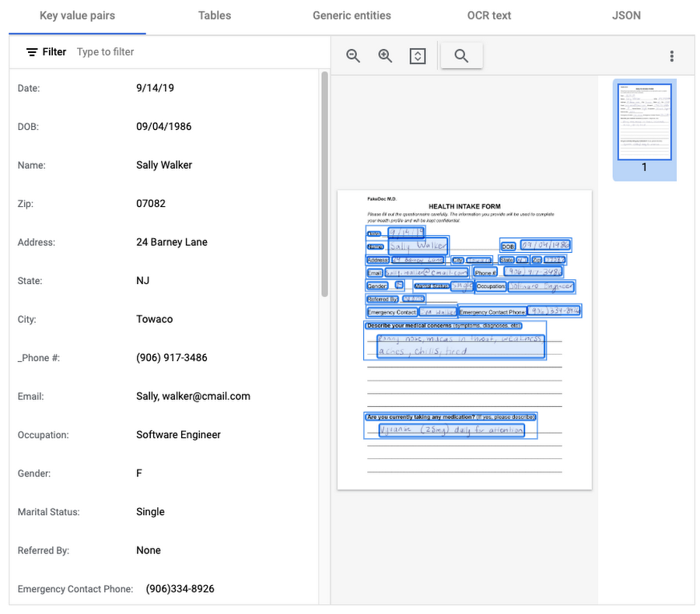Click the key-value list scrollbar
Screen dimensions: 700x614
click(x=324, y=184)
